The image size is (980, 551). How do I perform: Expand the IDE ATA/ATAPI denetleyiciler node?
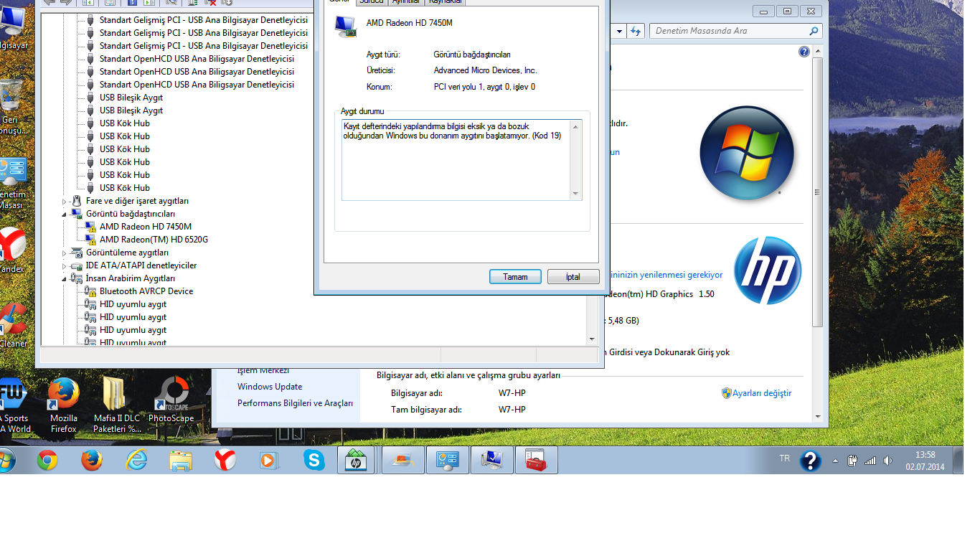pos(64,266)
